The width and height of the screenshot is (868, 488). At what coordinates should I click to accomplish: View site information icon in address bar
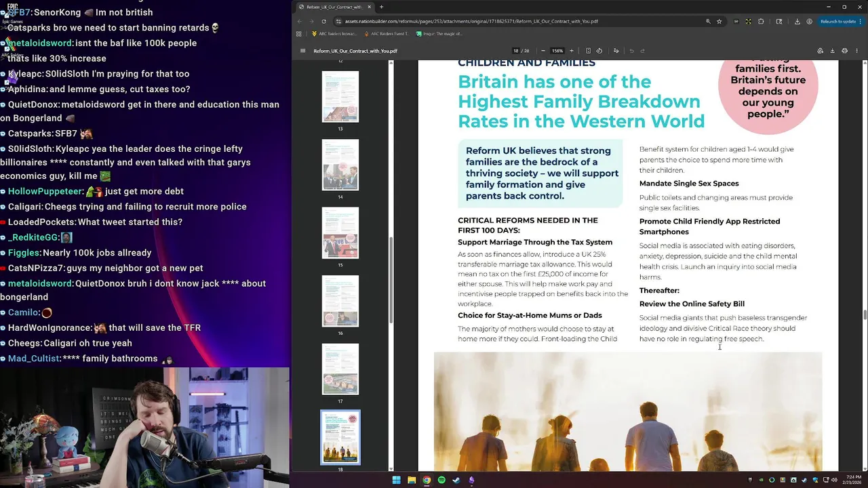click(x=337, y=21)
